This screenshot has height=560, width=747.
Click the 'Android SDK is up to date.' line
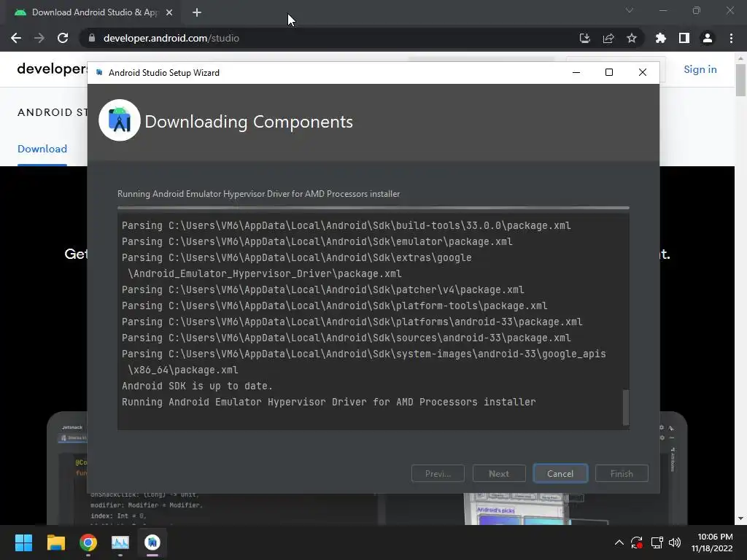click(x=197, y=386)
